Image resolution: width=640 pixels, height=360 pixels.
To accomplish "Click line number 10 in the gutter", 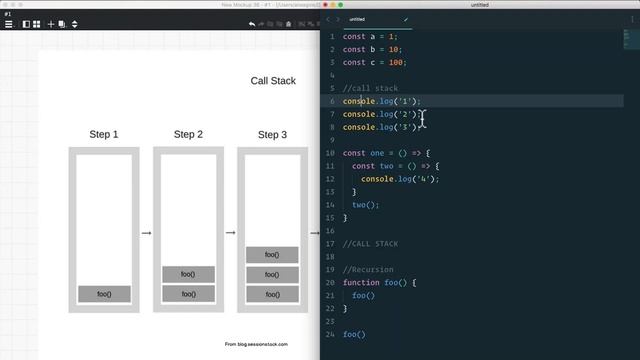I will pyautogui.click(x=330, y=153).
